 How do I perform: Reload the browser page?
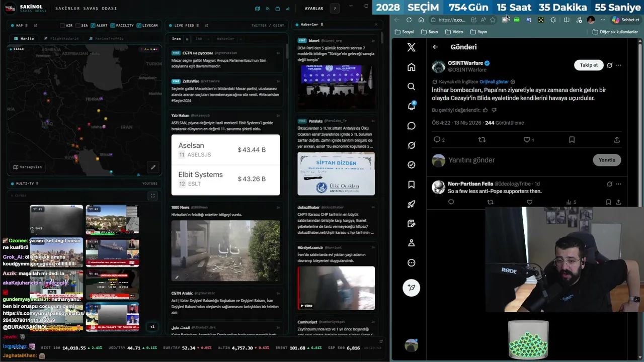[409, 20]
